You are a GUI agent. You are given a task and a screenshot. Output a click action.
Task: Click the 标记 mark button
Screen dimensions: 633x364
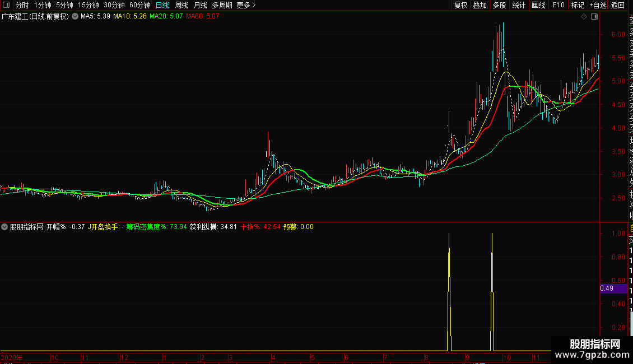[578, 5]
